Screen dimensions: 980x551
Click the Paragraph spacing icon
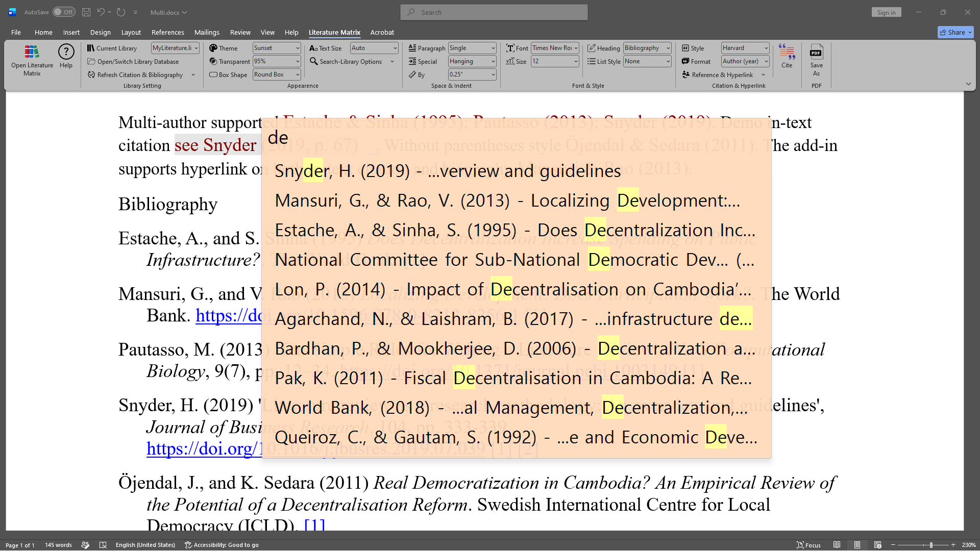click(x=412, y=48)
